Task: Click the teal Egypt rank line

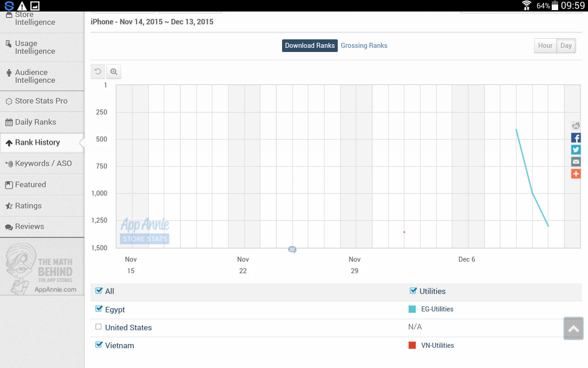Action: (532, 192)
